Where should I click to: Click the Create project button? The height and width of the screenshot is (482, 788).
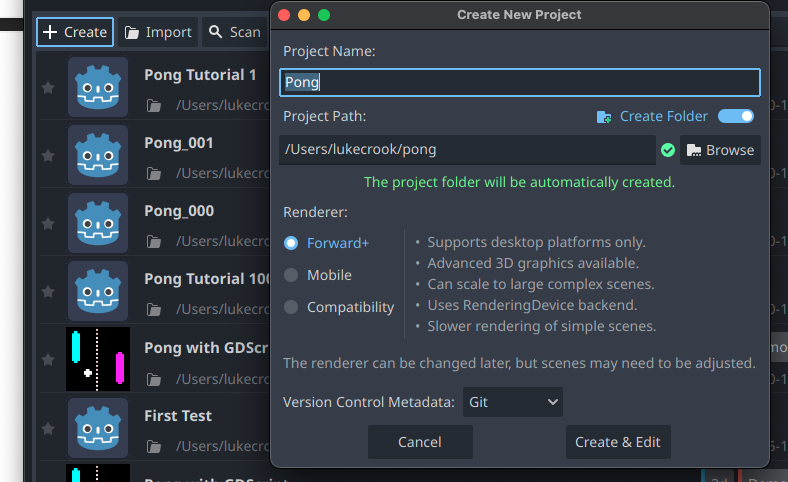[x=75, y=32]
